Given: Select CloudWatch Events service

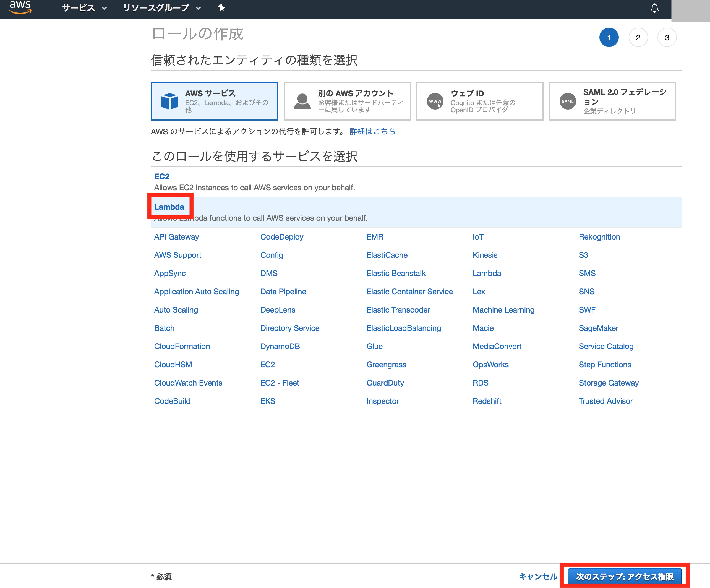Looking at the screenshot, I should tap(188, 383).
